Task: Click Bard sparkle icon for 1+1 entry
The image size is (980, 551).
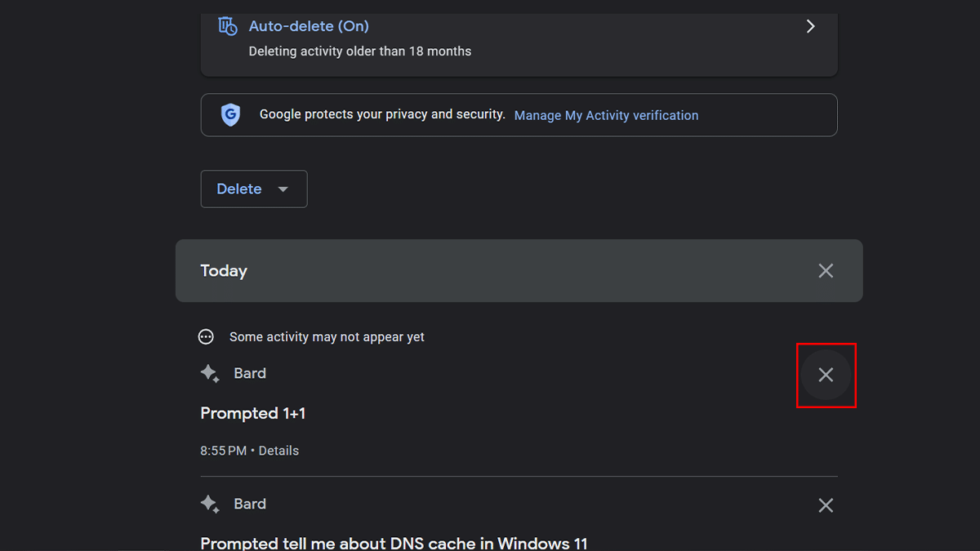Action: tap(210, 374)
